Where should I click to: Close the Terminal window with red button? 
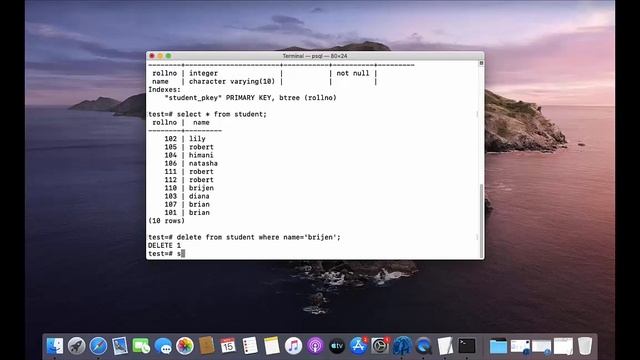coord(152,56)
